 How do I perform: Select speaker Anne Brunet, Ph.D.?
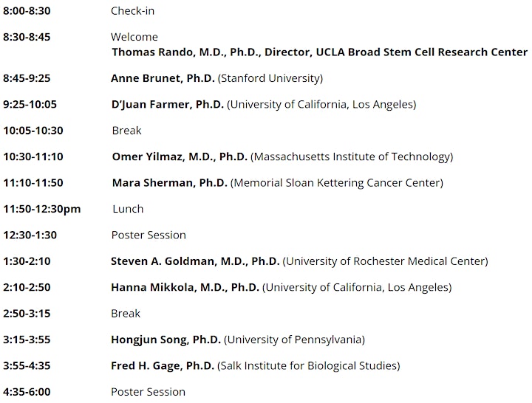(163, 78)
